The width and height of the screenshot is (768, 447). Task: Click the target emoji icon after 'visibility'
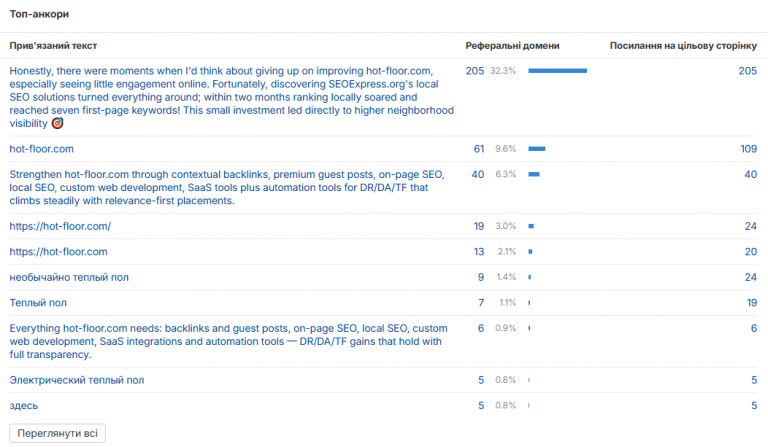(57, 123)
